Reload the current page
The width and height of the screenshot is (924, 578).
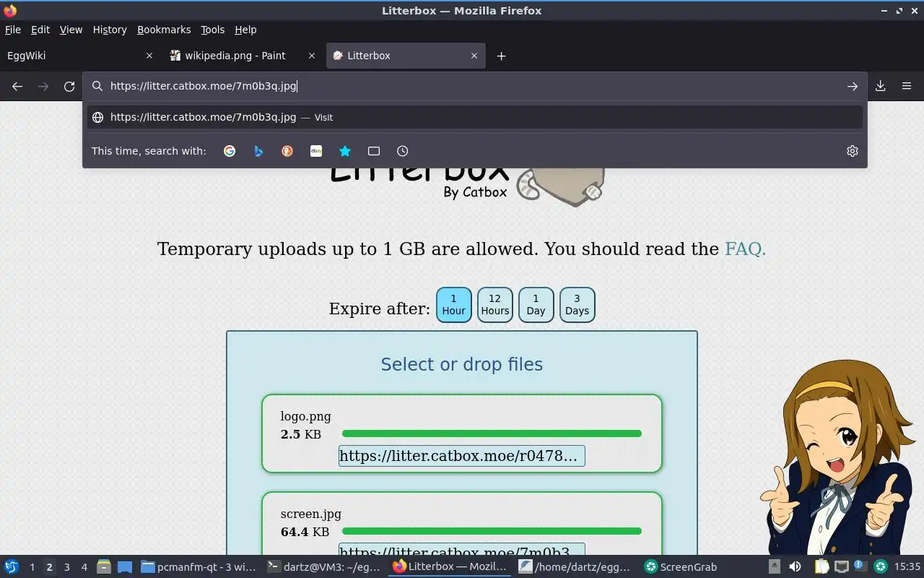pos(69,86)
